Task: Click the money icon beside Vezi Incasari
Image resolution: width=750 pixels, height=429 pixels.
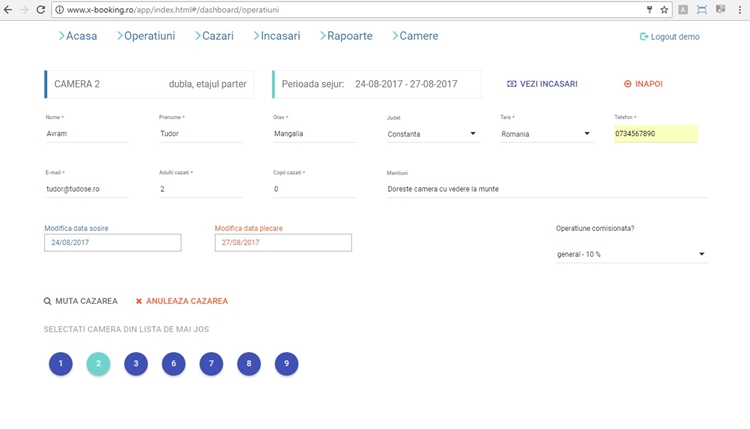Action: click(x=512, y=84)
